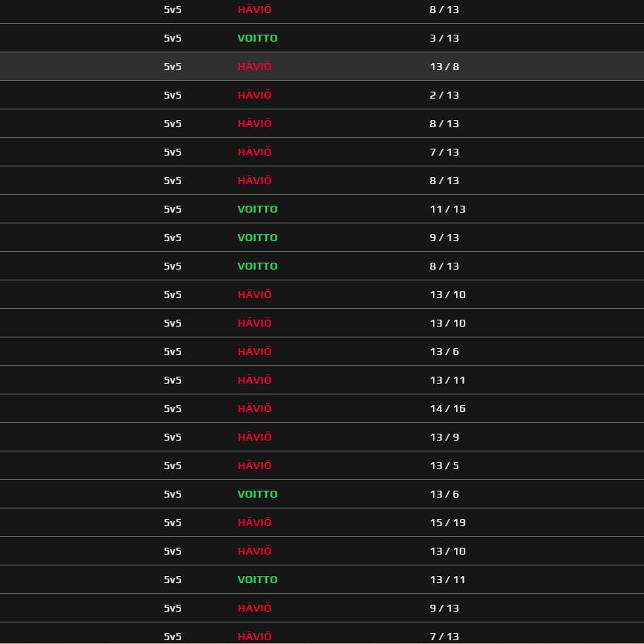This screenshot has height=644, width=644.
Task: Click the 9 / 13 score in the VOITTO row
Action: [x=444, y=238]
